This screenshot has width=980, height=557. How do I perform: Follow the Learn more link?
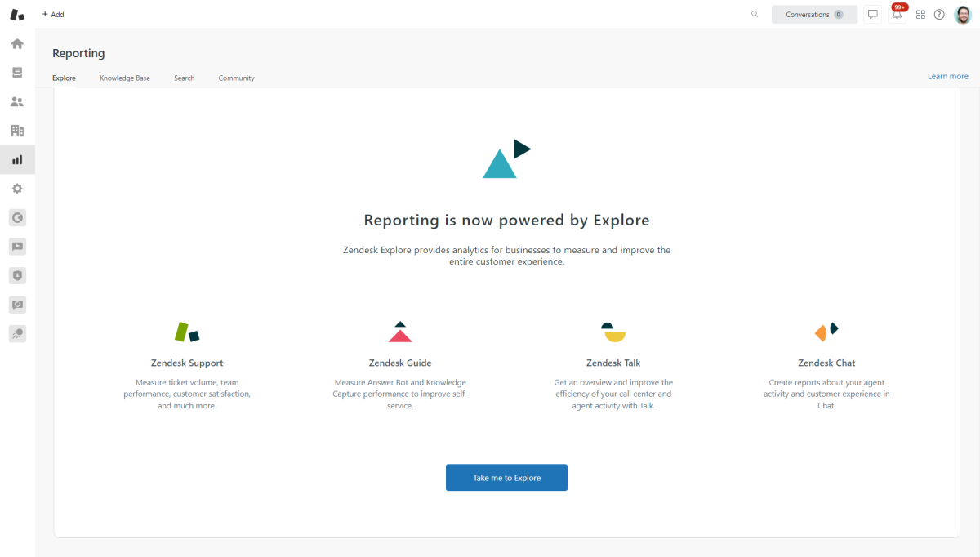pos(947,76)
